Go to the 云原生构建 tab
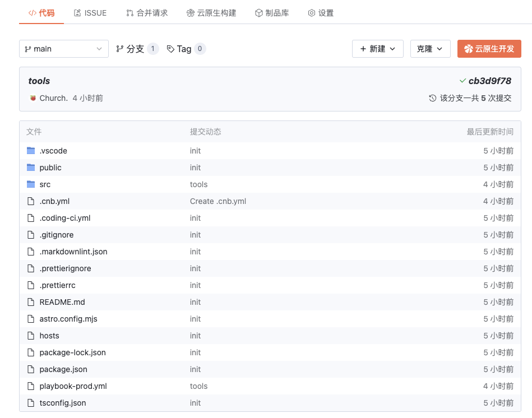This screenshot has width=532, height=418. point(211,13)
